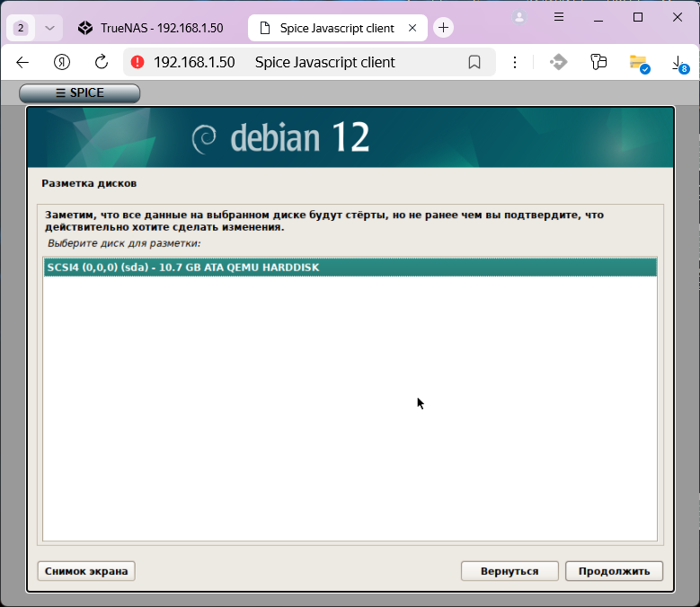Go back with the browser back arrow
700x607 pixels.
click(22, 63)
